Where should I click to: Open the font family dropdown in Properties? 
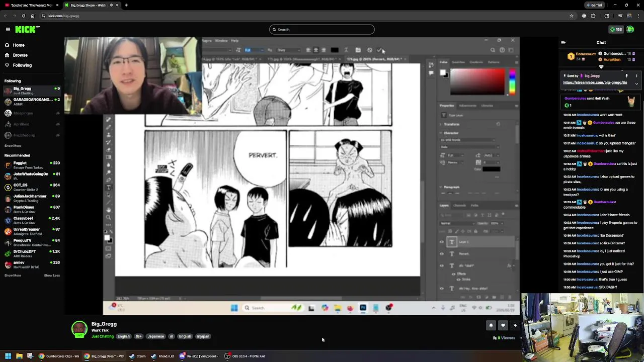coord(469,140)
